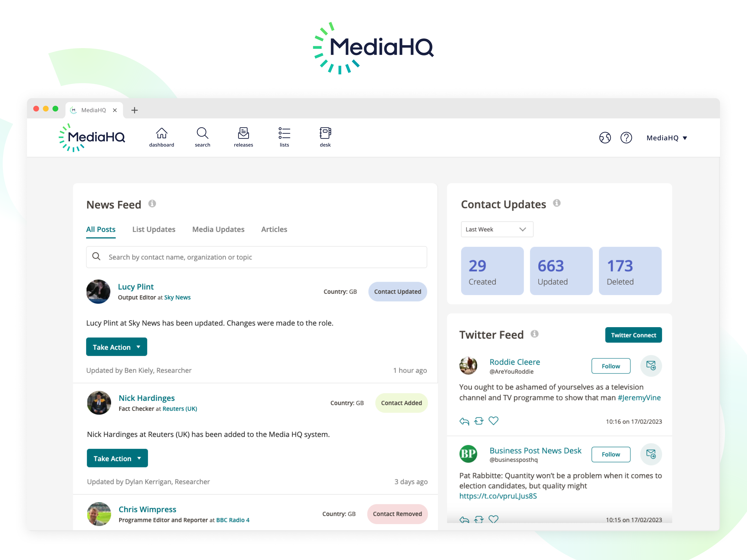Select the search icon in the navigation bar
Screen dimensions: 747x560
coord(202,136)
